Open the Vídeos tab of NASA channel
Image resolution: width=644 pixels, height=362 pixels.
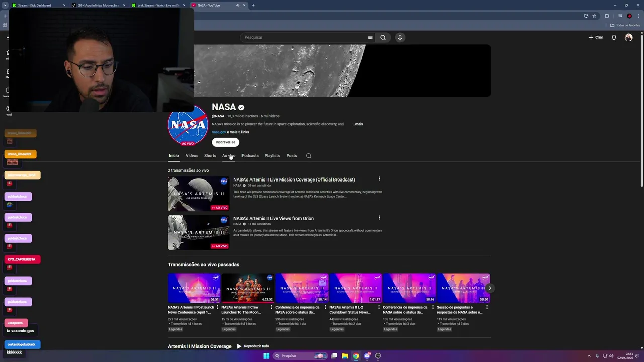click(192, 156)
